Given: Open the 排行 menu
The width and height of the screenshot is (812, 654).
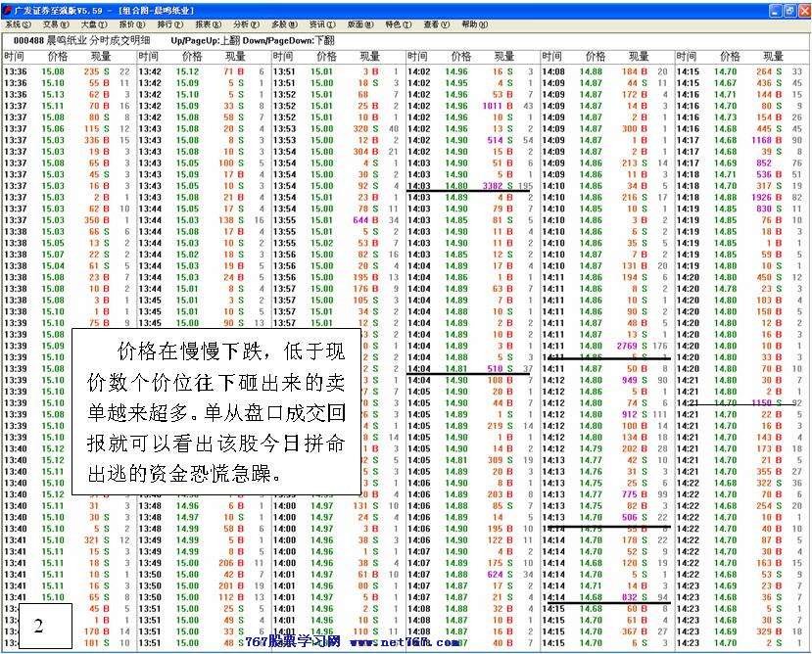Looking at the screenshot, I should 170,24.
